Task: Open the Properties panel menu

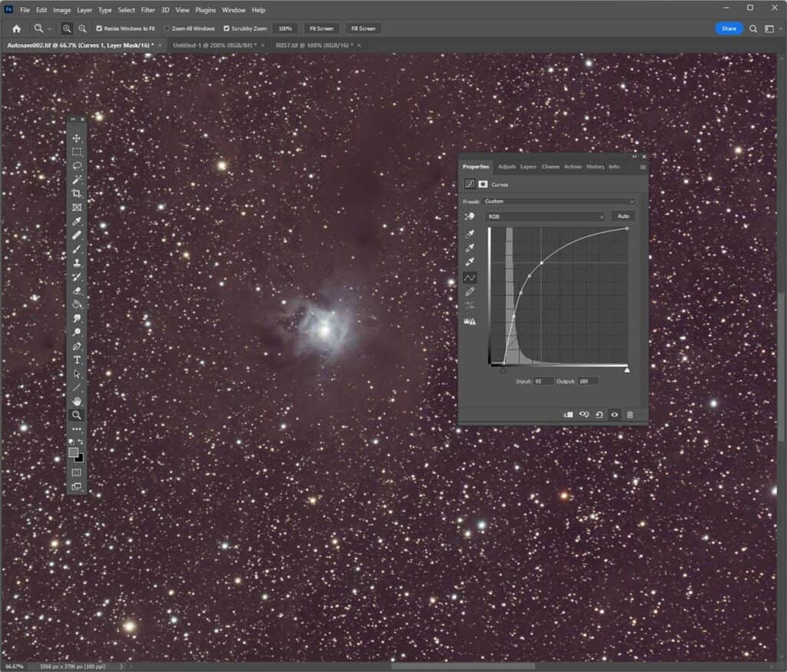Action: (x=642, y=167)
